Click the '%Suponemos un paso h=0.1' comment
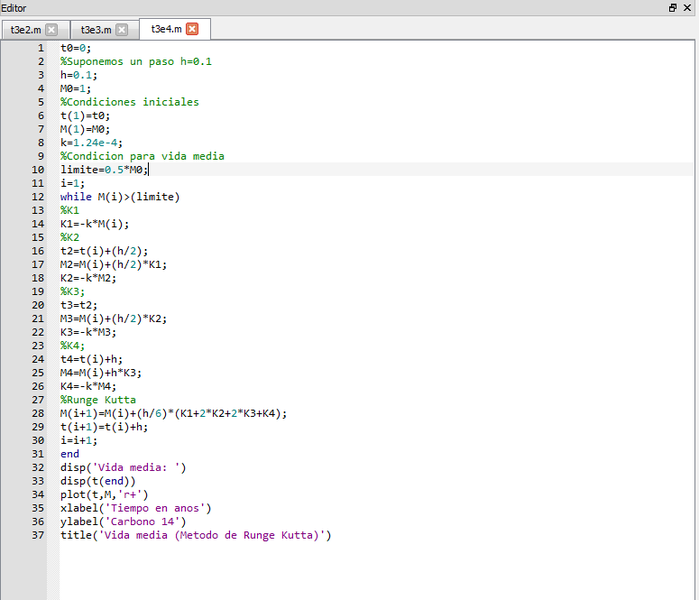Screen dimensions: 699x600 click(135, 62)
